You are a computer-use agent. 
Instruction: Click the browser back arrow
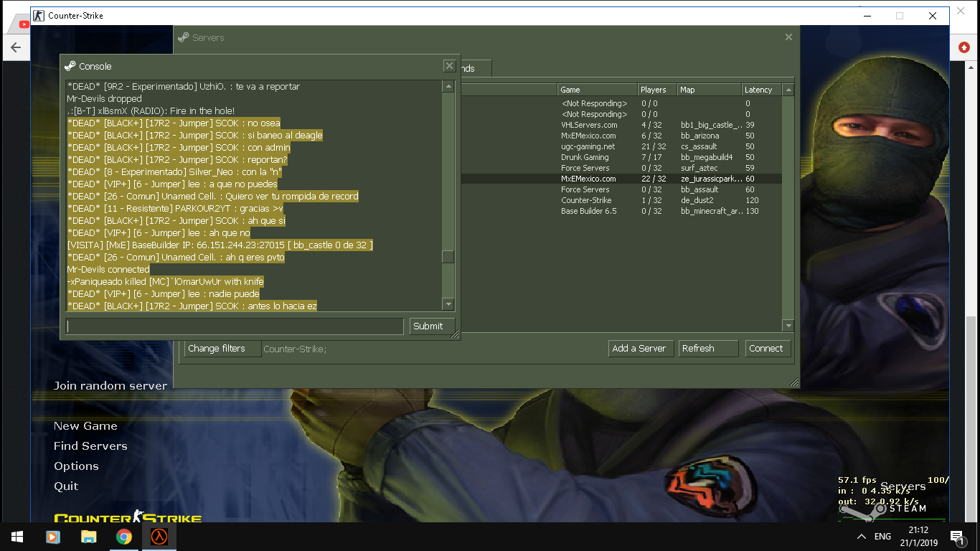click(x=16, y=47)
